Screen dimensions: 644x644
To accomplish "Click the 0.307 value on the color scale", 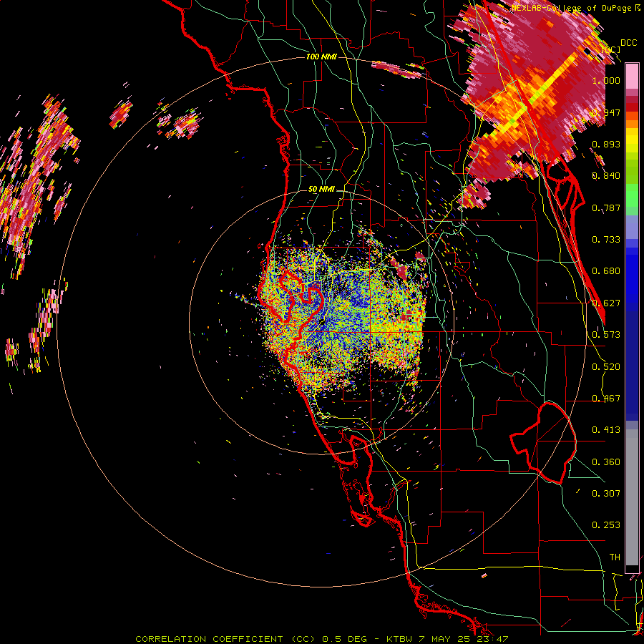I will 606,494.
